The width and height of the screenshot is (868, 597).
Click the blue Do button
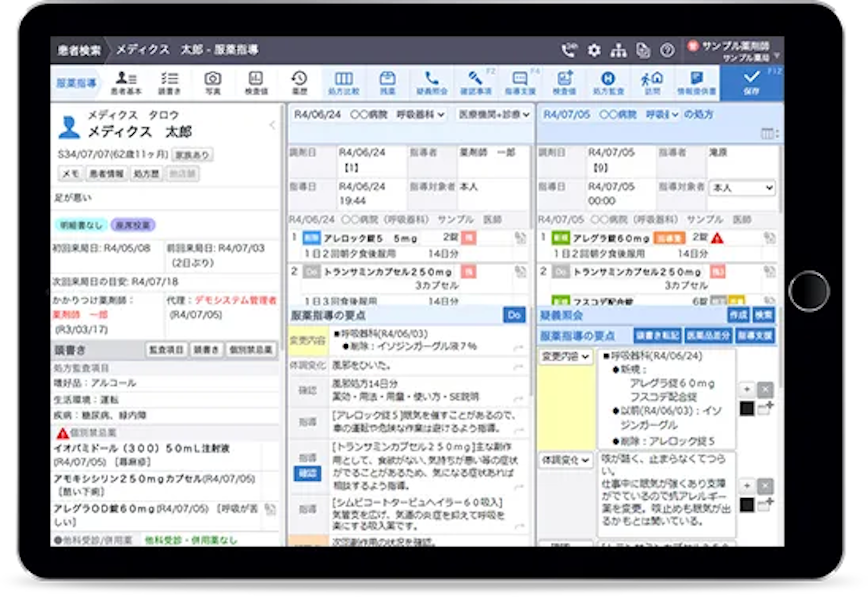tap(514, 315)
